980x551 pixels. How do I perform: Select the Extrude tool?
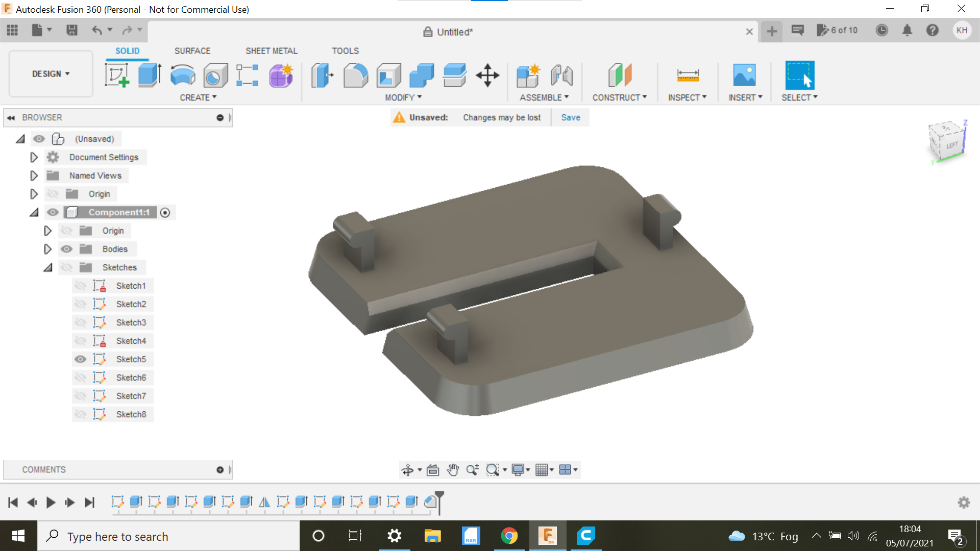pos(150,76)
